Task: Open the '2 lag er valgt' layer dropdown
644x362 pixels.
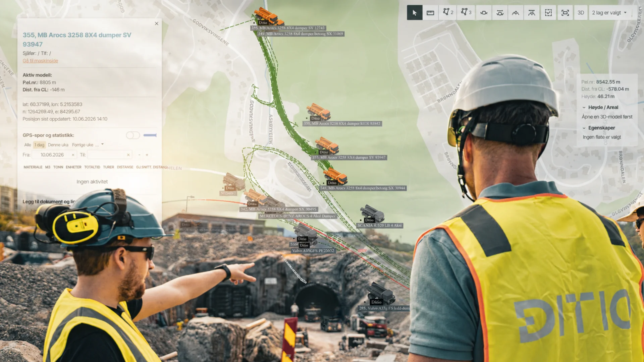Action: coord(609,13)
